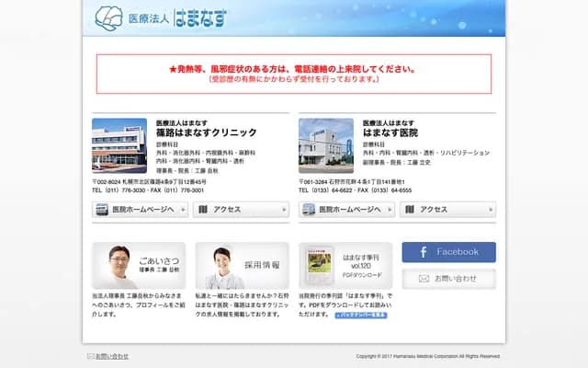Click the お問い合わせ contact button on right

pyautogui.click(x=448, y=278)
